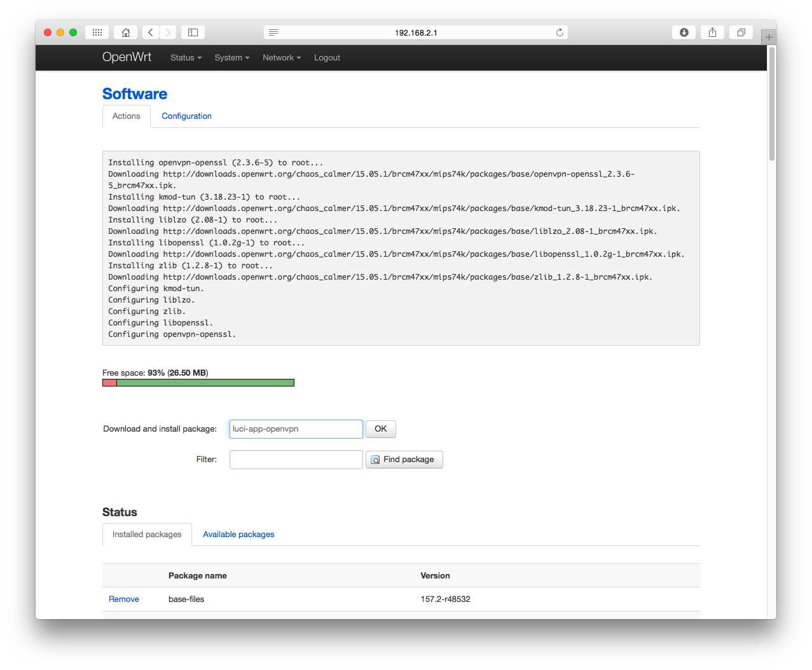
Task: Reload the page with the refresh icon
Action: tap(560, 32)
